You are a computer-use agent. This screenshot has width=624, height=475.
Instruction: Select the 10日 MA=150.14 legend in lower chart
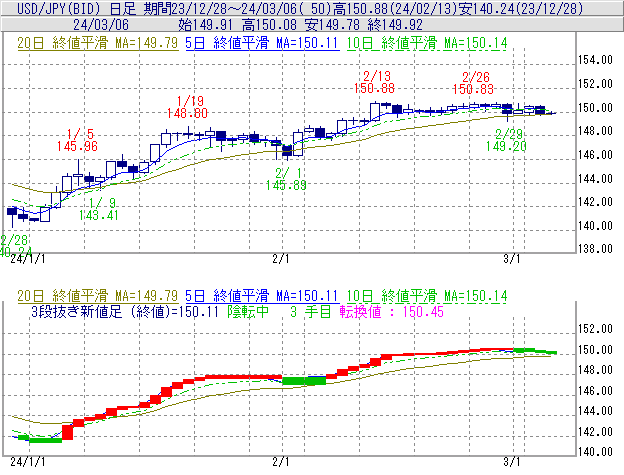[427, 296]
